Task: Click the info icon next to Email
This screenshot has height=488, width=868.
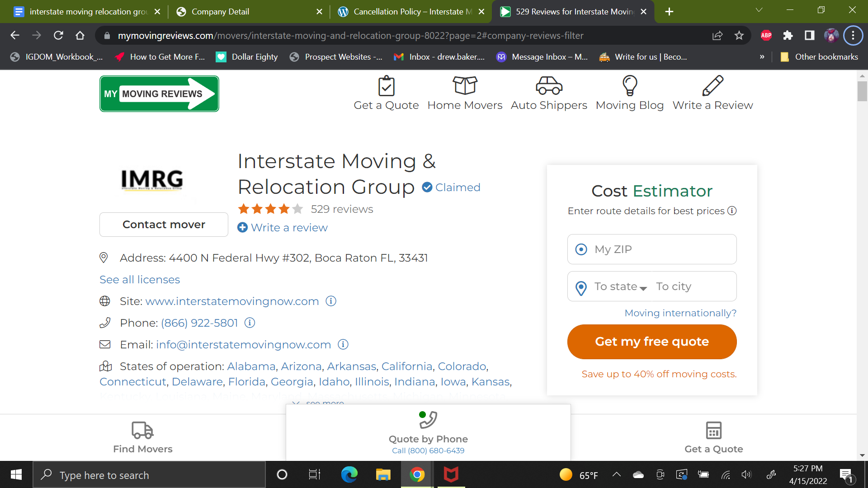Action: click(x=343, y=344)
